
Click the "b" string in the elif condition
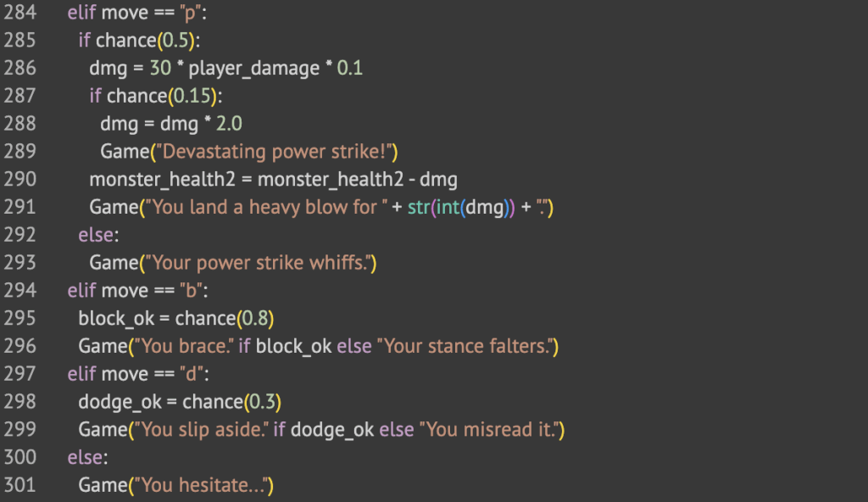coord(186,291)
